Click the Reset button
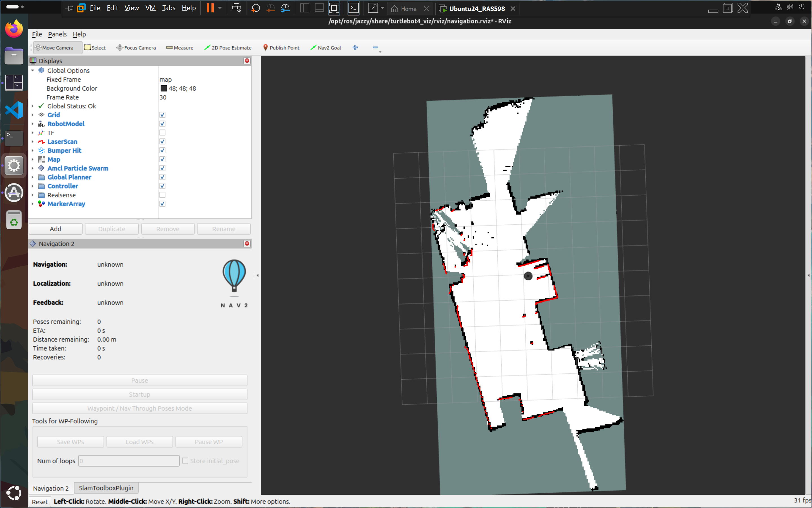The width and height of the screenshot is (812, 508). (39, 502)
